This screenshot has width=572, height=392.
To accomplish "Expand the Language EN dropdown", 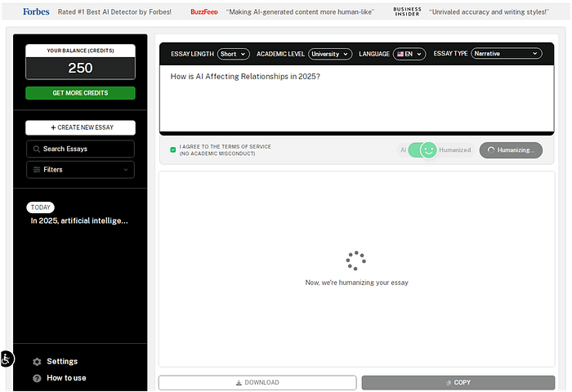I will point(409,54).
